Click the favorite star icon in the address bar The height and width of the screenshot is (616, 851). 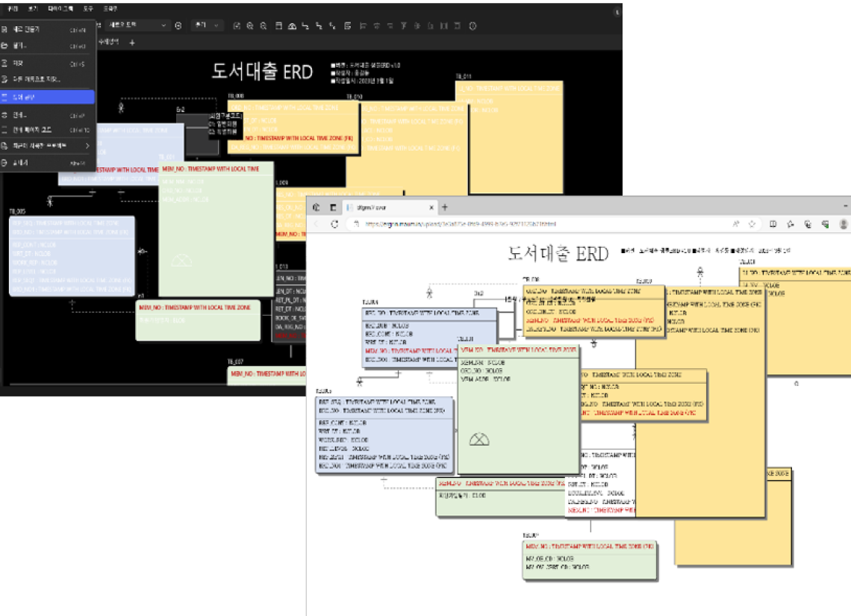752,223
